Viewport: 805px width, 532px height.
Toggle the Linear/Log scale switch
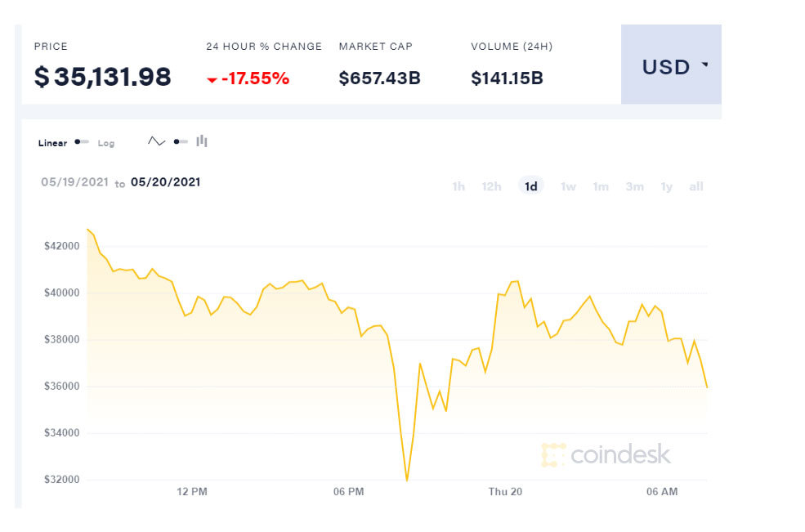[82, 142]
